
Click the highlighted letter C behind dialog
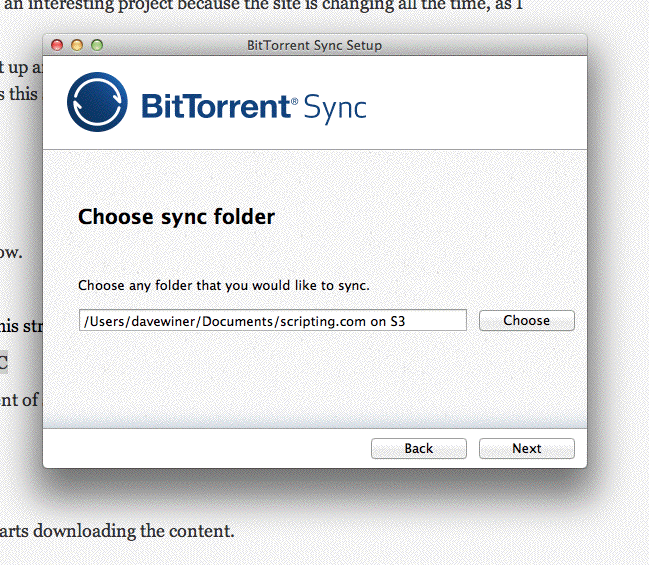point(4,363)
